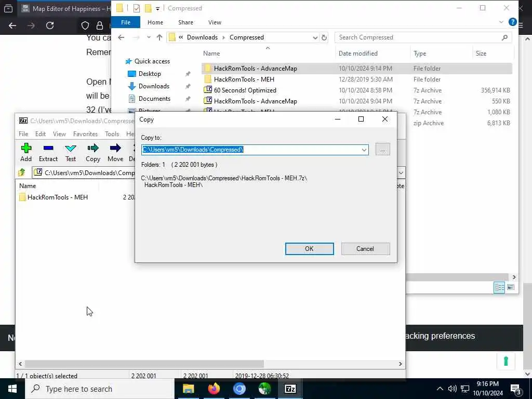Click Explorer quick access toolbar dropdown arrow
Viewport: 532px width, 399px height.
coord(158,8)
